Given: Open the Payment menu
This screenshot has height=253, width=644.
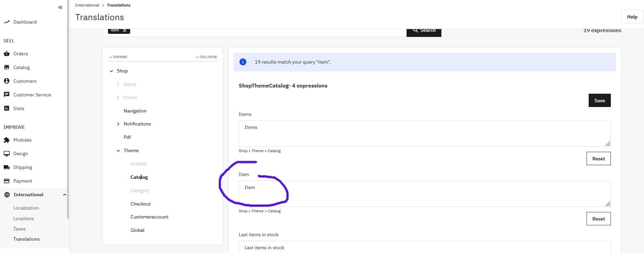Looking at the screenshot, I should 23,181.
